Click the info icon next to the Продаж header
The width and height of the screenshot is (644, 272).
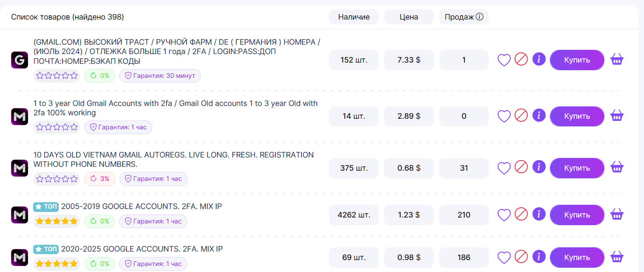480,17
